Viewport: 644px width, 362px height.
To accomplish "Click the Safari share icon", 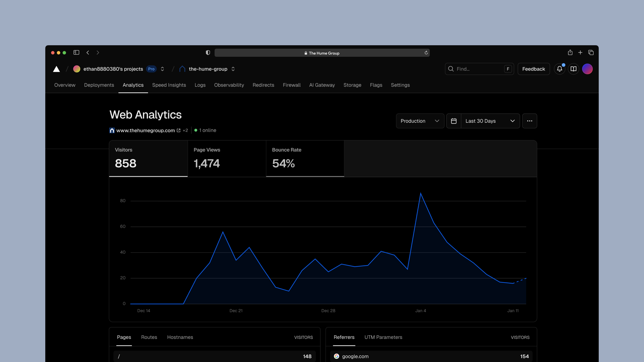I will [x=570, y=52].
